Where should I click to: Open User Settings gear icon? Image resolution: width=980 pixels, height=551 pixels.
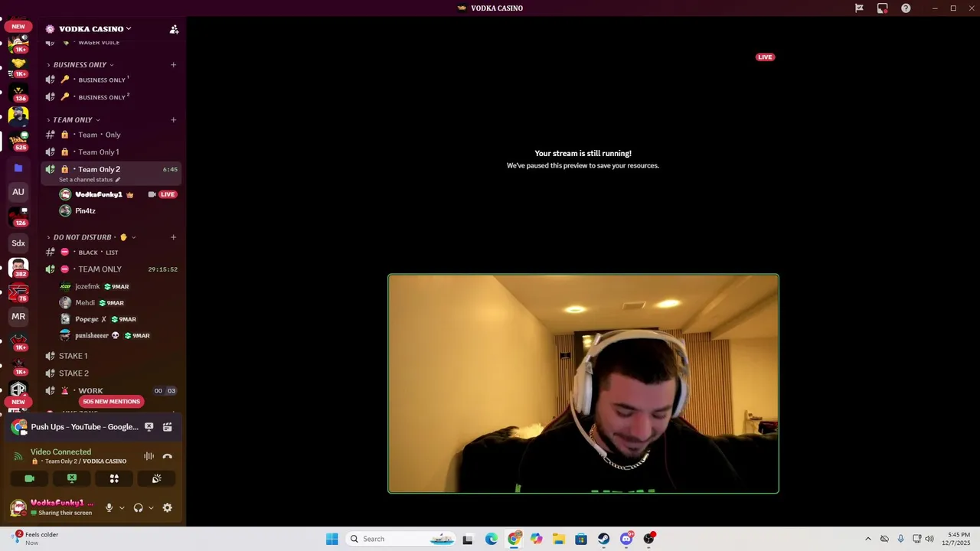pyautogui.click(x=167, y=507)
